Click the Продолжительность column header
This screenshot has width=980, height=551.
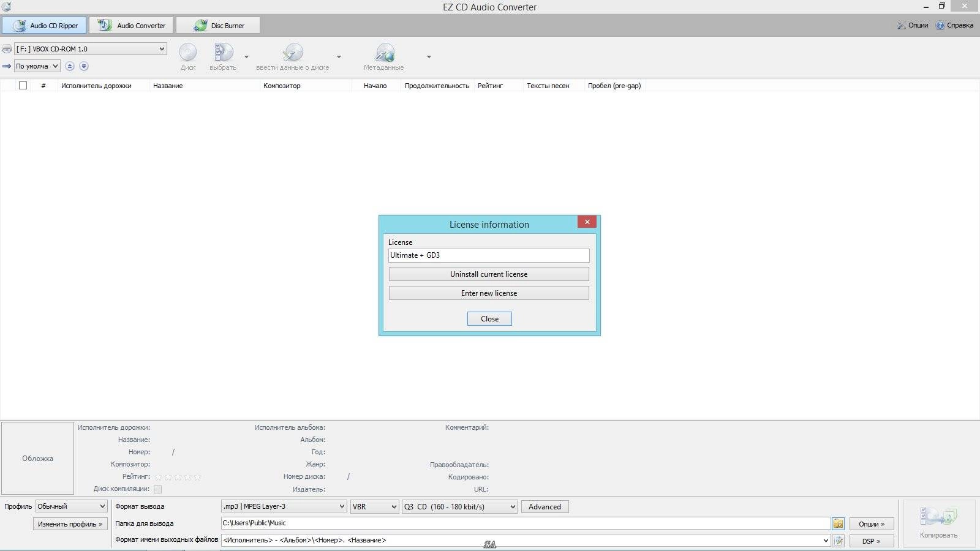(x=437, y=86)
